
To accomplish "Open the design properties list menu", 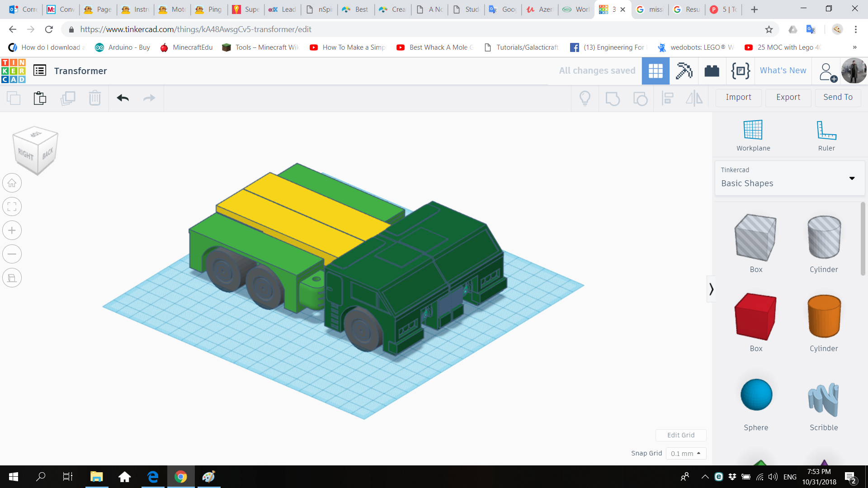I will pyautogui.click(x=40, y=70).
